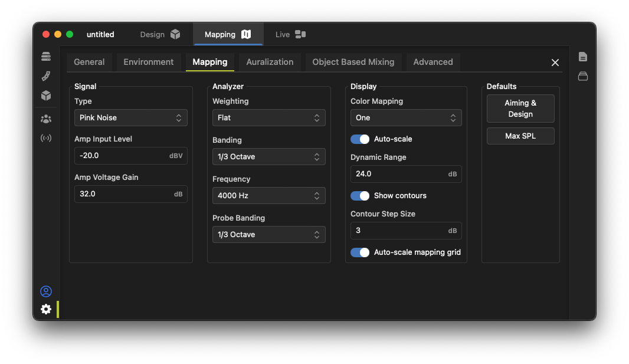This screenshot has height=364, width=629.
Task: Go to the Live tab in title bar
Action: coord(290,34)
